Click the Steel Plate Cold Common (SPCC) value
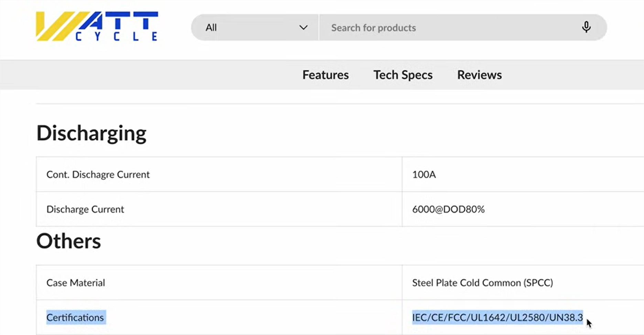 482,283
